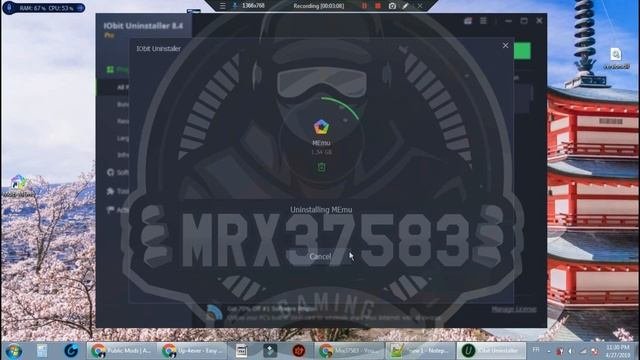Switch to Chrome 'Up-4ever' taskbar window
This screenshot has width=640, height=360.
[192, 351]
